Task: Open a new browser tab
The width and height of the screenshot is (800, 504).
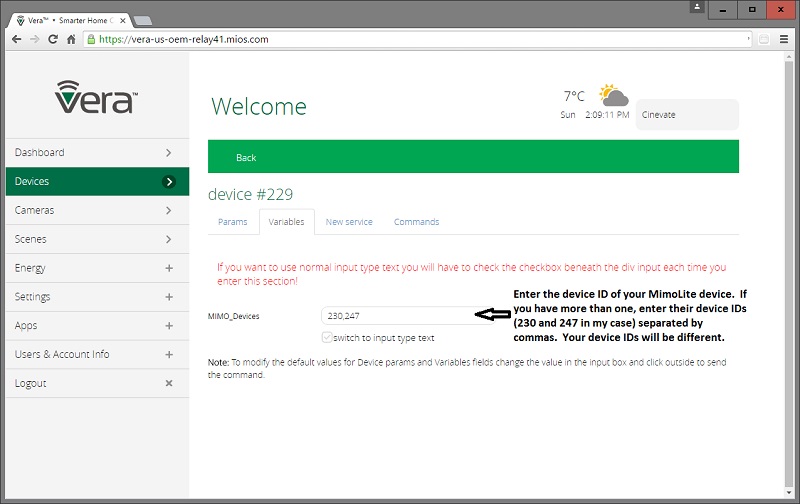Action: point(143,20)
